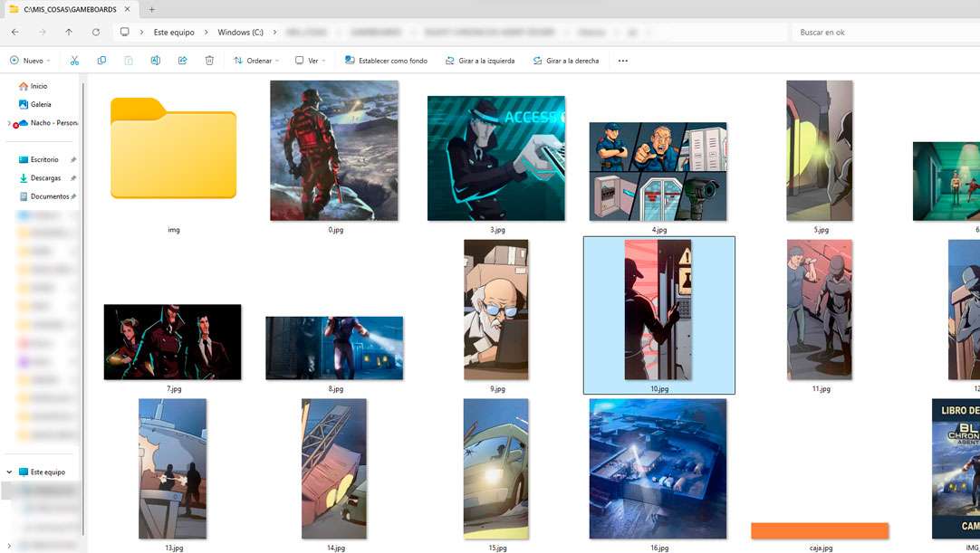Open the Nuevo dropdown
The width and height of the screenshot is (980, 553).
30,61
